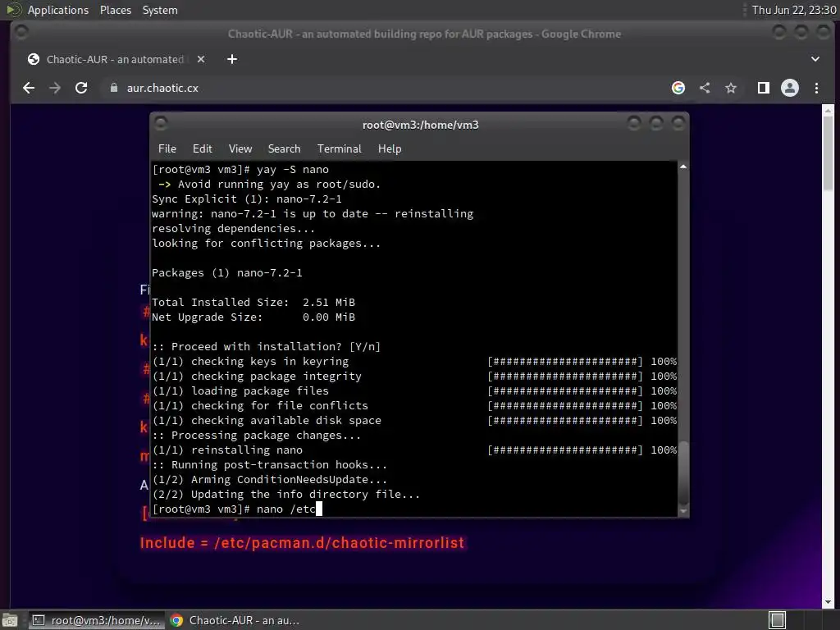The width and height of the screenshot is (840, 630).
Task: Click 'Total Installed Size: 2.51 MiB' line
Action: click(253, 302)
